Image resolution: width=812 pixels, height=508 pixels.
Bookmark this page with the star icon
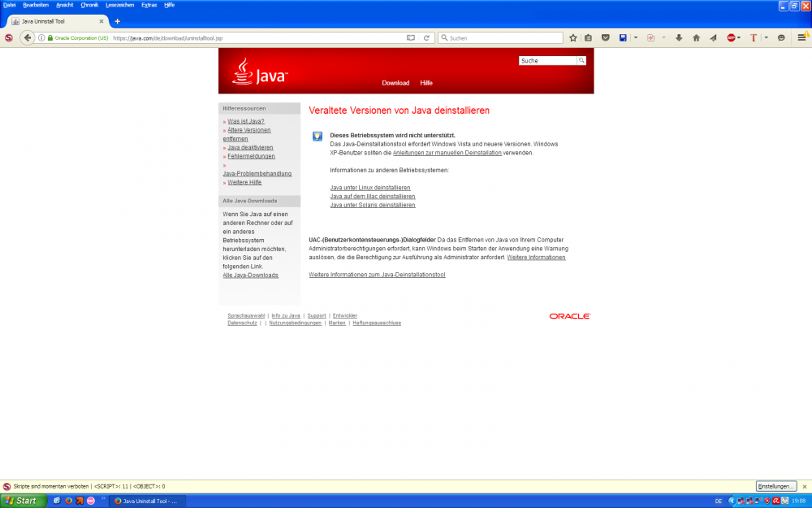pyautogui.click(x=572, y=38)
